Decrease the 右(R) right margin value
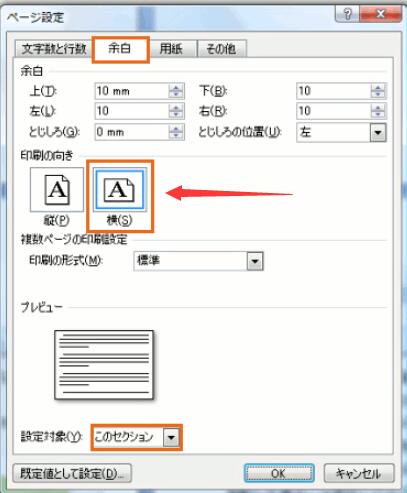Viewport: 407px width, 493px height. coord(378,115)
